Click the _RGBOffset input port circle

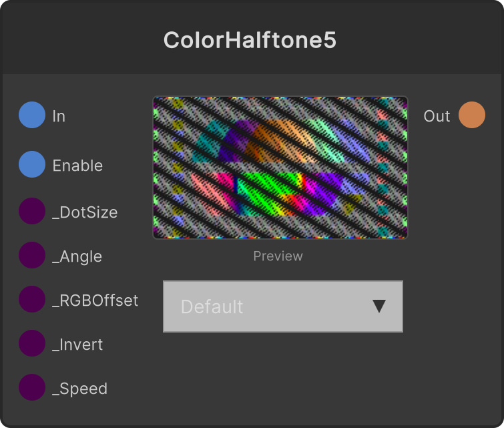pyautogui.click(x=32, y=299)
